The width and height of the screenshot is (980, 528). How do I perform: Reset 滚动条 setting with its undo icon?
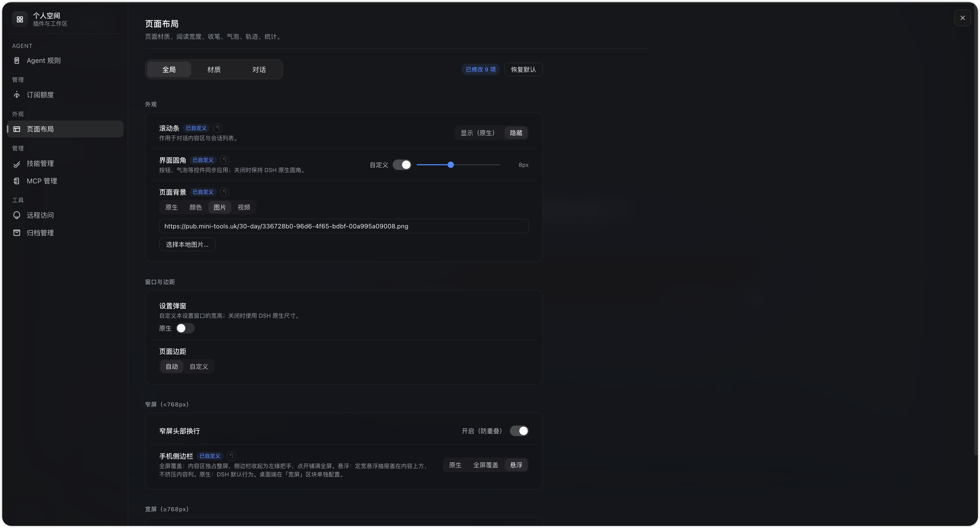[x=218, y=128]
